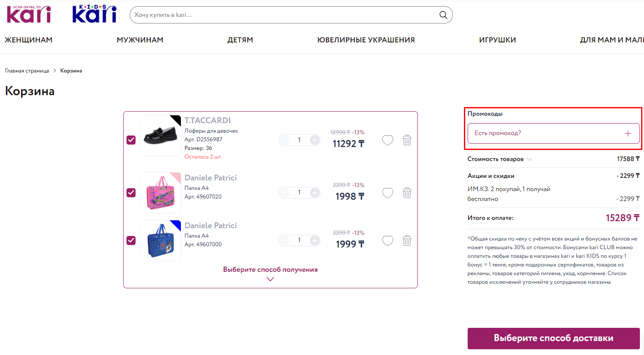Favorite the pink Daniele Patrici folder
Image resolution: width=644 pixels, height=355 pixels.
tap(388, 193)
